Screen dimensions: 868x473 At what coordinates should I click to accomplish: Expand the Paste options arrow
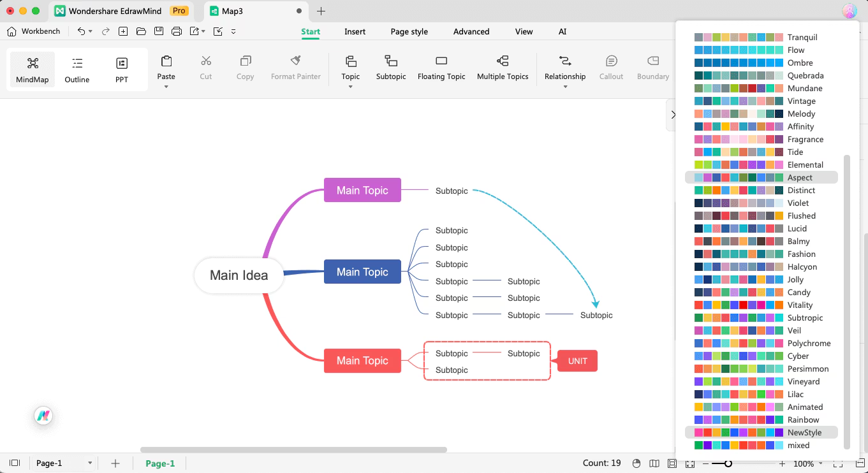166,87
